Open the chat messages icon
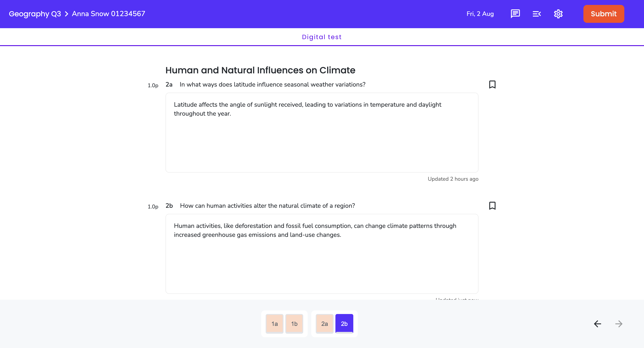 [x=515, y=14]
